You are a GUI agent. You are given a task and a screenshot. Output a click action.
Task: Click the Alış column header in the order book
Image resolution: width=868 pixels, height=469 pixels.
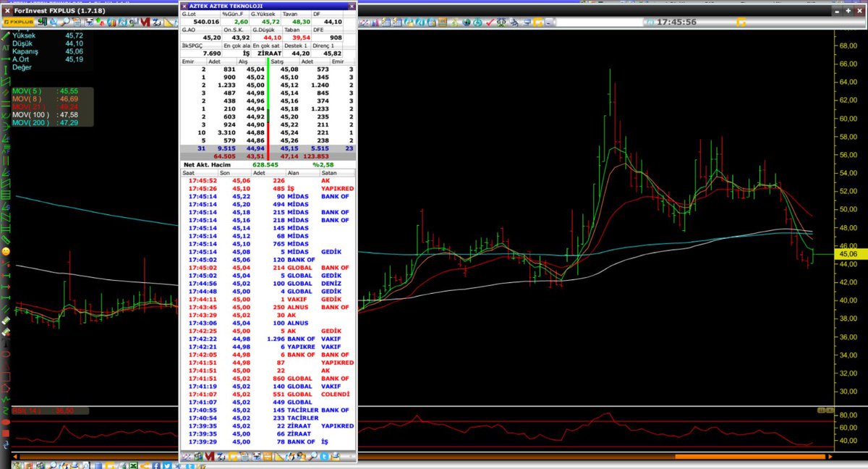tap(252, 62)
